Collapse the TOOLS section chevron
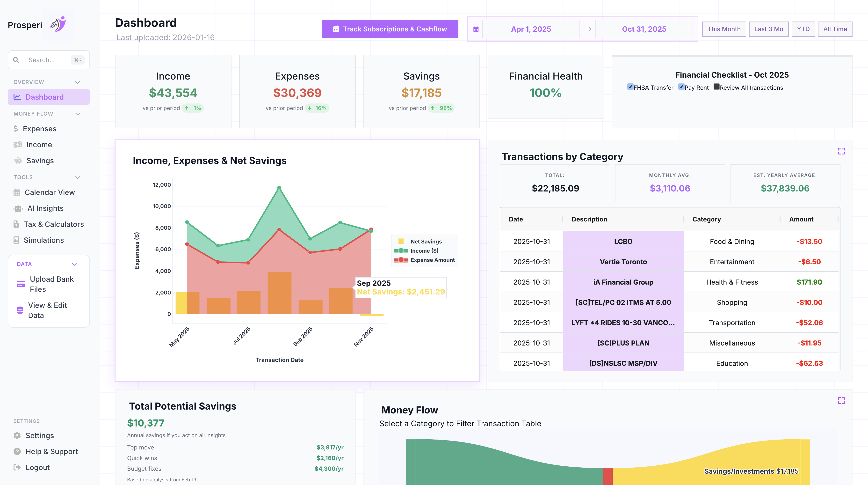Viewport: 868px width, 485px height. pos(78,177)
